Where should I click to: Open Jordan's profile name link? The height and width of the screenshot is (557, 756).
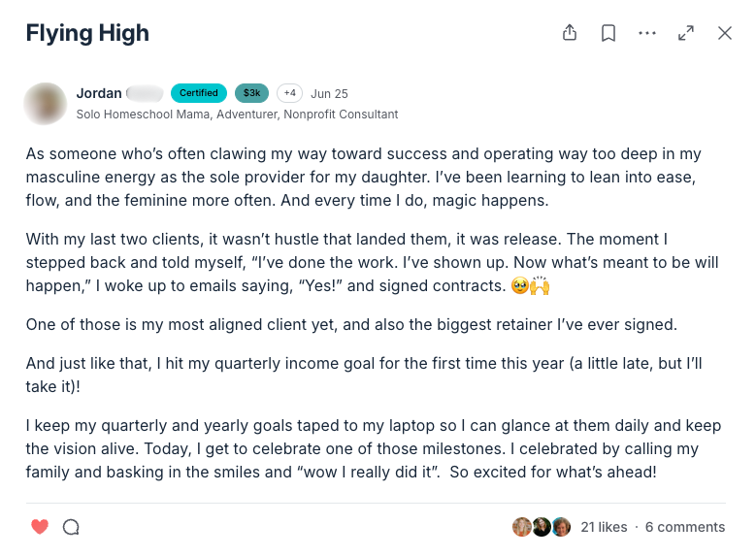click(99, 93)
